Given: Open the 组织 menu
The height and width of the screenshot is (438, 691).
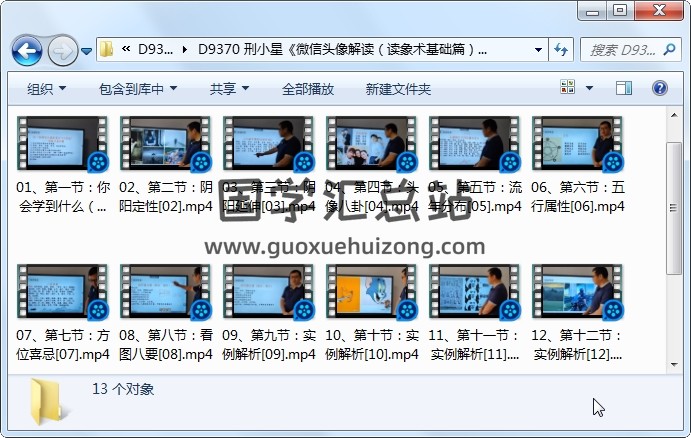Looking at the screenshot, I should (46, 89).
